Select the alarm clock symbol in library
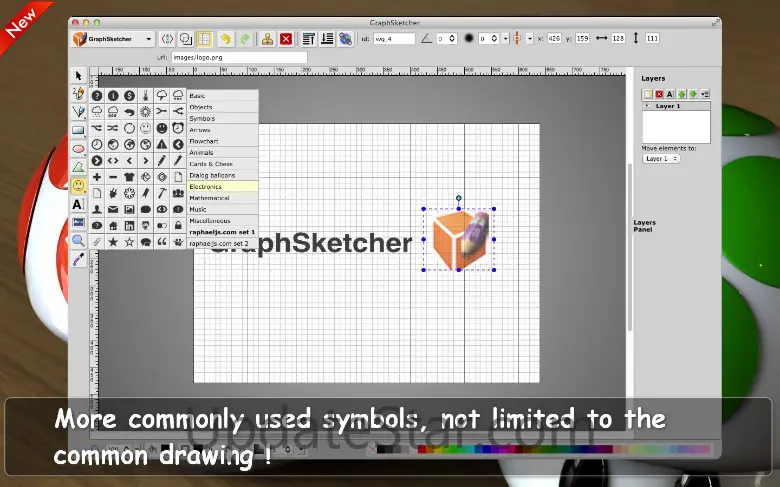Viewport: 780px width, 487px height. (x=177, y=128)
